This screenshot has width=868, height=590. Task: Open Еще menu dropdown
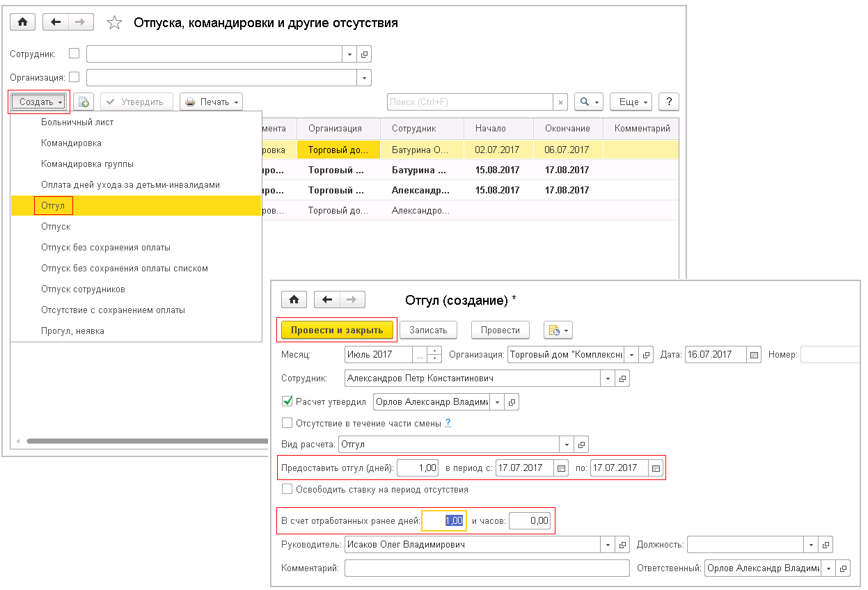coord(631,102)
